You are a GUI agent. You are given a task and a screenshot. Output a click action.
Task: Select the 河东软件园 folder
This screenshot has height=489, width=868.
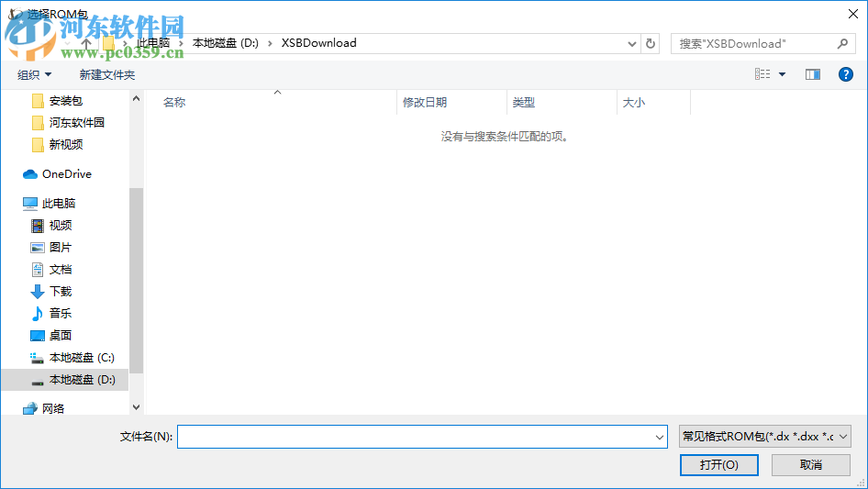coord(76,122)
